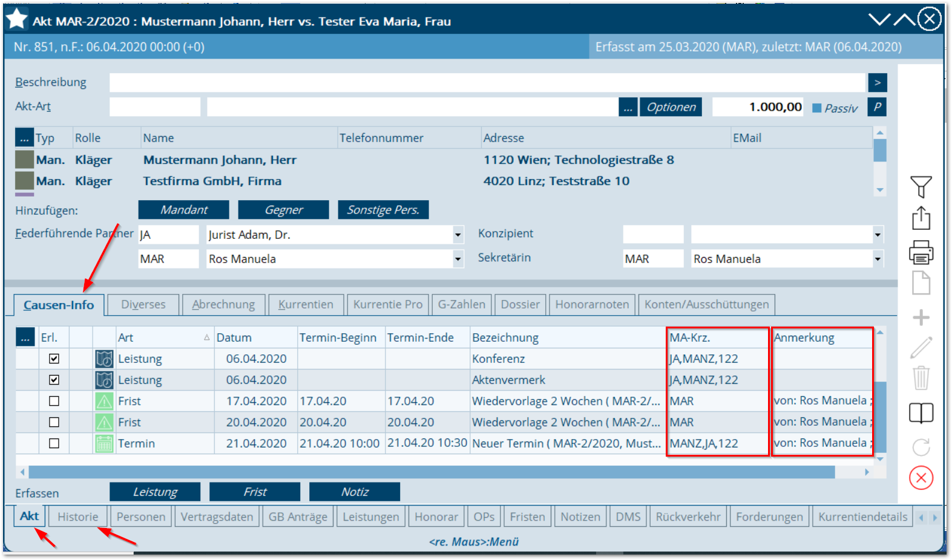Viewport: 952px width, 560px height.
Task: Click the refresh arrow icon in sidebar
Action: pos(921,447)
